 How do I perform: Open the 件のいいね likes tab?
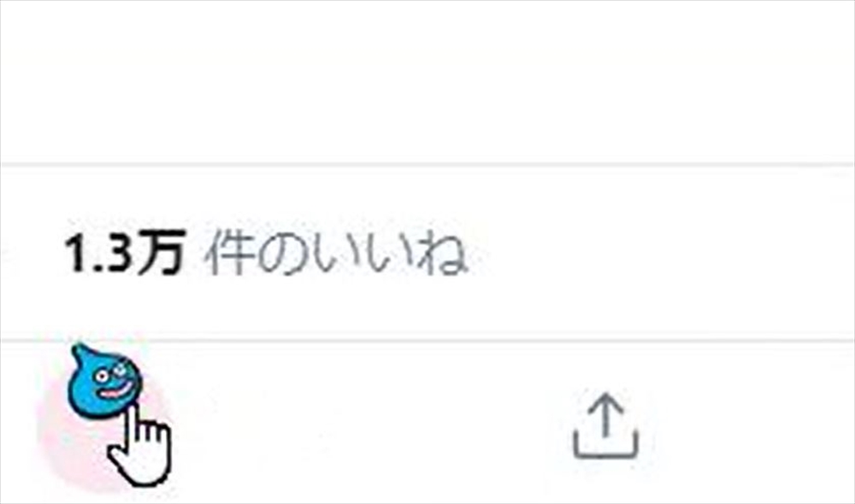tap(336, 253)
